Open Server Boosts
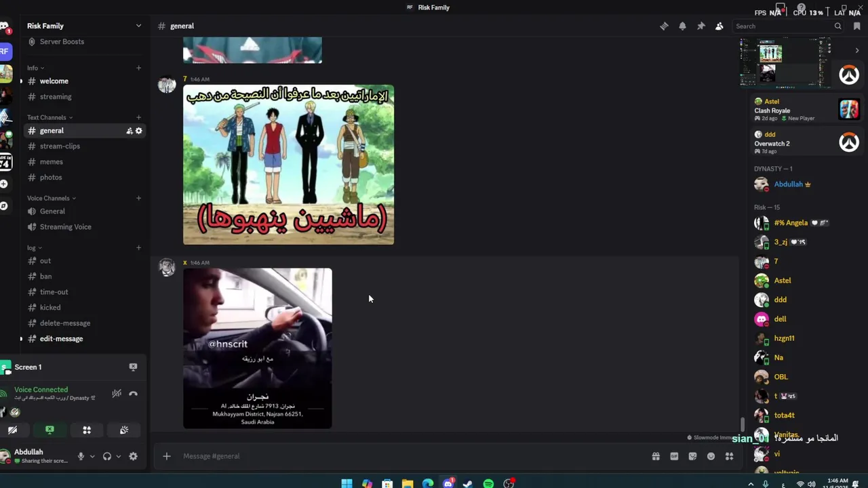Image resolution: width=868 pixels, height=488 pixels. point(62,41)
